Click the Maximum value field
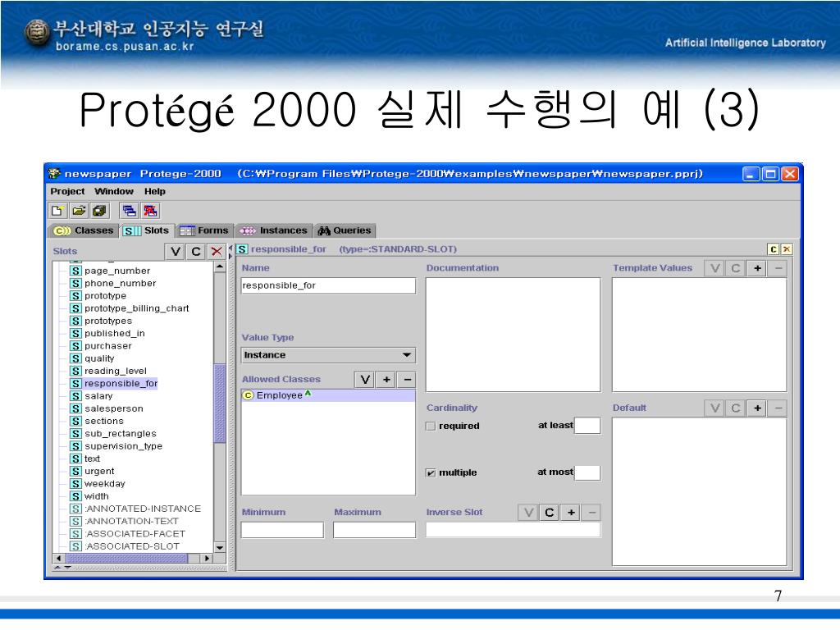840x630 pixels. (x=374, y=531)
